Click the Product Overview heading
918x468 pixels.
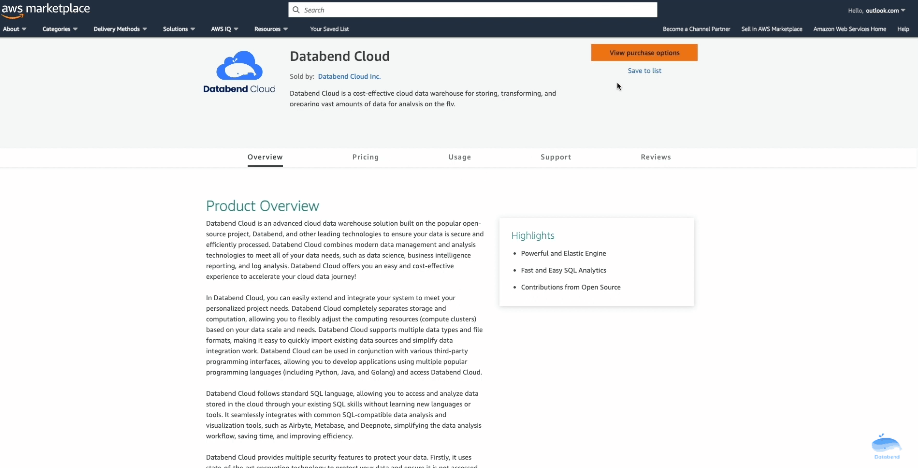[262, 206]
